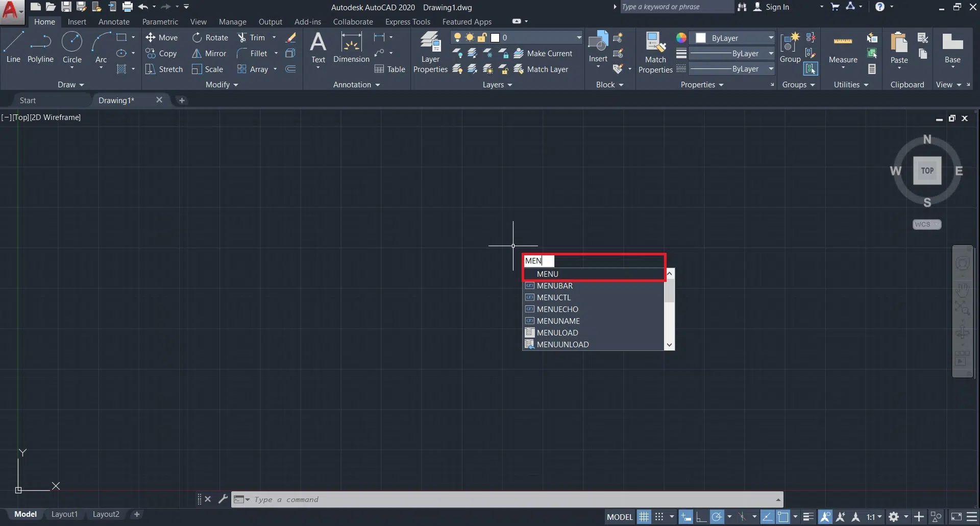Open the Layout1 tab
The image size is (980, 526).
pyautogui.click(x=64, y=514)
